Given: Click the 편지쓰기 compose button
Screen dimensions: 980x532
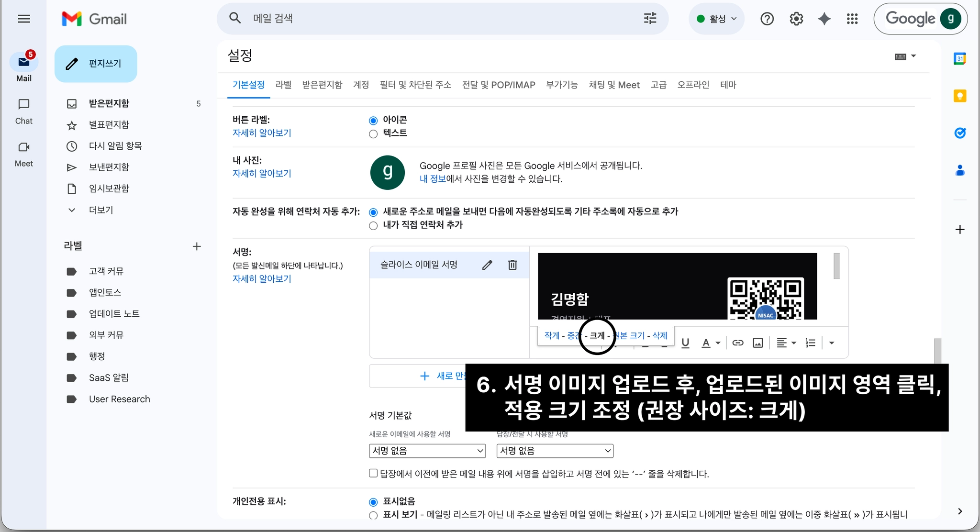Looking at the screenshot, I should (x=96, y=64).
